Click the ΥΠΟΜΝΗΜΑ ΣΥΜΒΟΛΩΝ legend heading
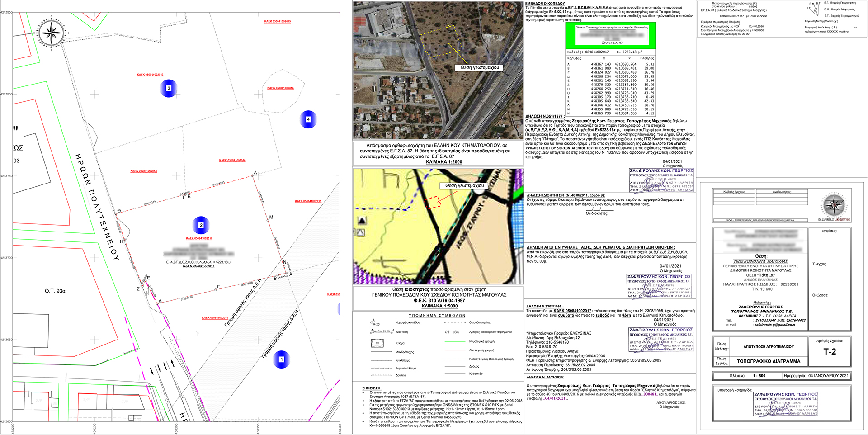 coord(437,315)
